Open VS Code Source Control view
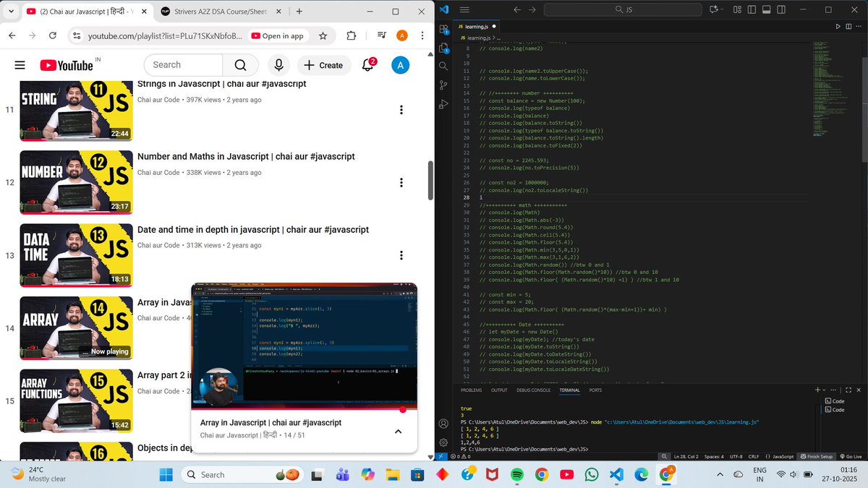The image size is (868, 488). click(443, 85)
